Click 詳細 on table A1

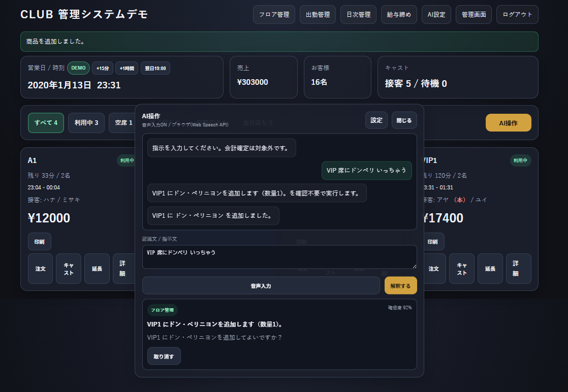[123, 269]
